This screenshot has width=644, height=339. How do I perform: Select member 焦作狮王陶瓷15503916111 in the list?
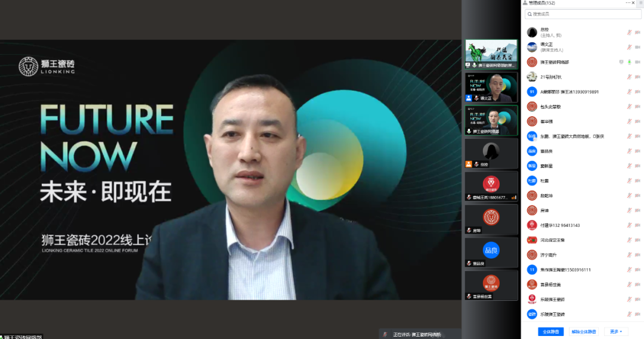pyautogui.click(x=565, y=270)
